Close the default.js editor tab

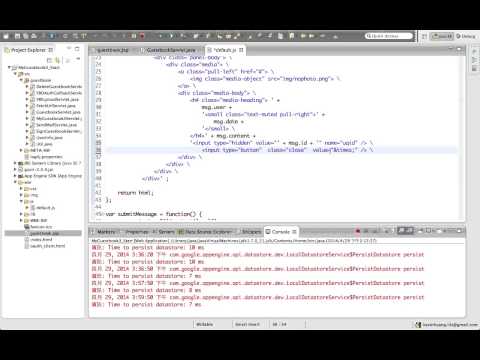pyautogui.click(x=241, y=50)
